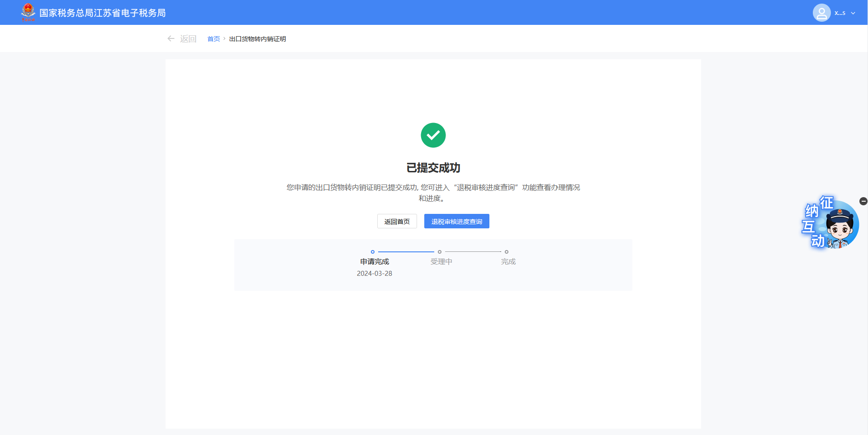Screen dimensions: 868x435
Task: Click the 出口货物转内销证明 breadcrumb item
Action: [x=257, y=39]
